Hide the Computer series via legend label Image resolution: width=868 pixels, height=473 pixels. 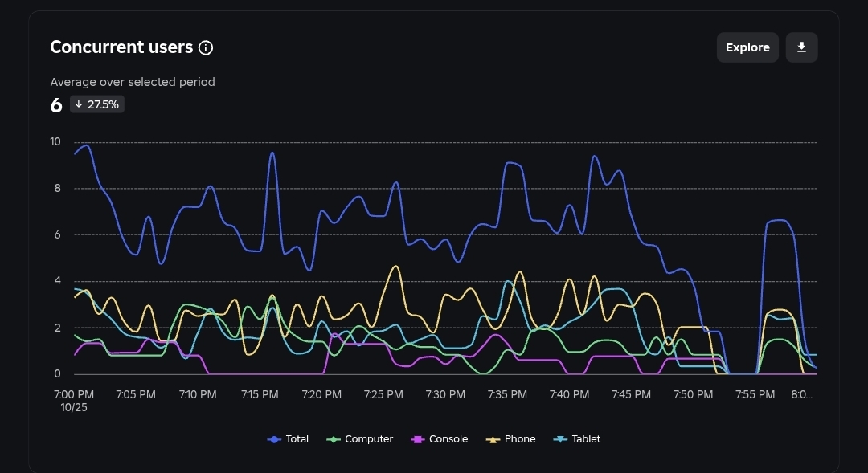click(369, 439)
